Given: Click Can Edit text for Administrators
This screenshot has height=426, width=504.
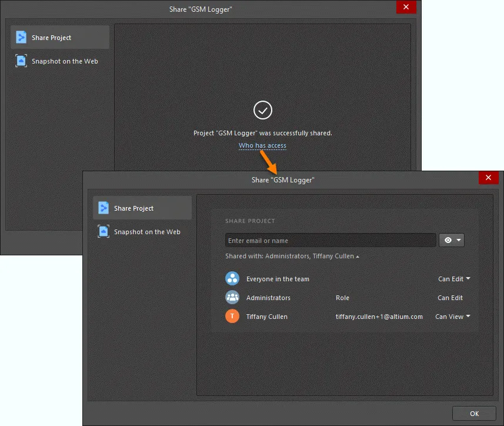Looking at the screenshot, I should [450, 298].
